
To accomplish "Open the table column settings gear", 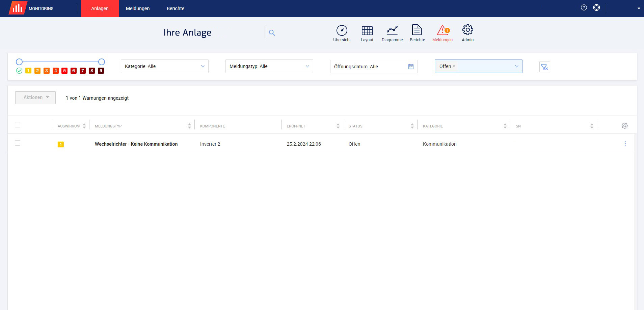I will pyautogui.click(x=625, y=125).
